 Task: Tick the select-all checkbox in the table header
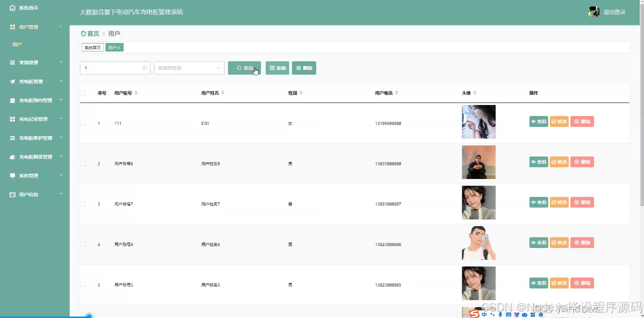pos(83,93)
